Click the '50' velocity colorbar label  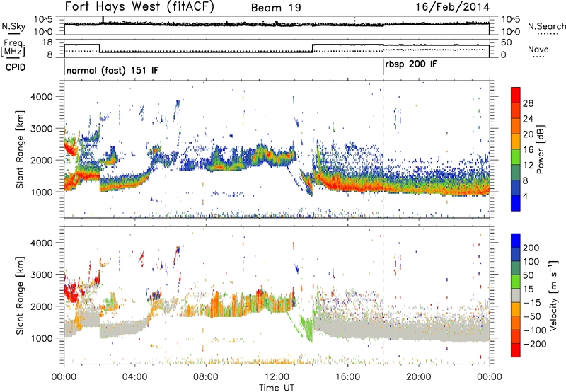tap(528, 275)
